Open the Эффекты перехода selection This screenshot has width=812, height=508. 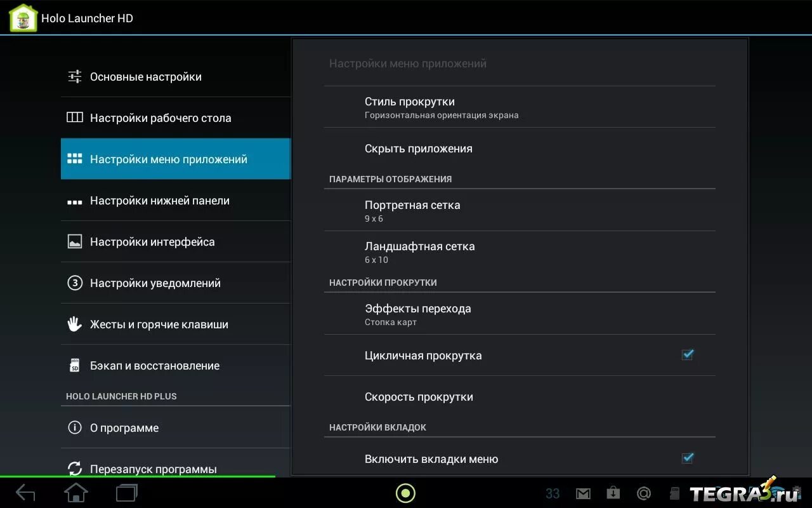[x=520, y=314]
